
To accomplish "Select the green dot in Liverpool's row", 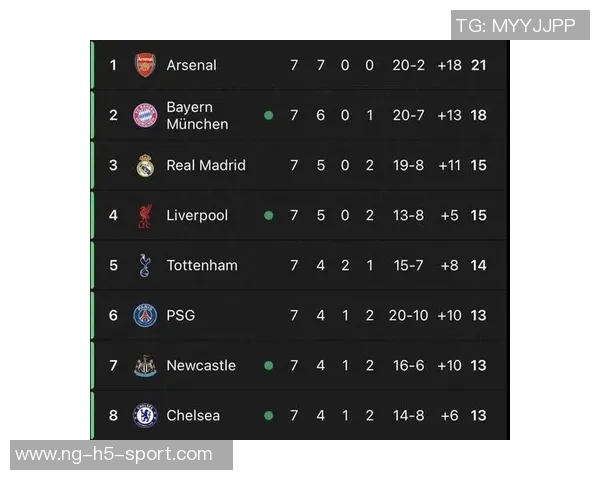I will (x=268, y=215).
